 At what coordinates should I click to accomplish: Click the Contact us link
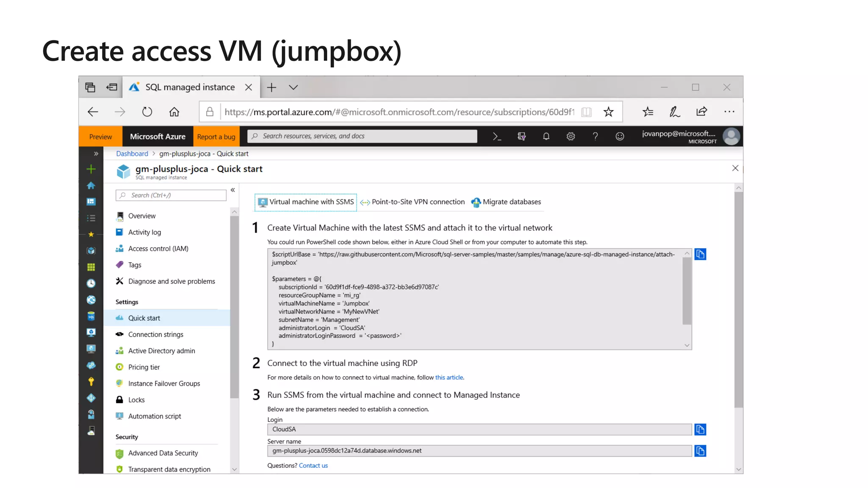pos(313,466)
